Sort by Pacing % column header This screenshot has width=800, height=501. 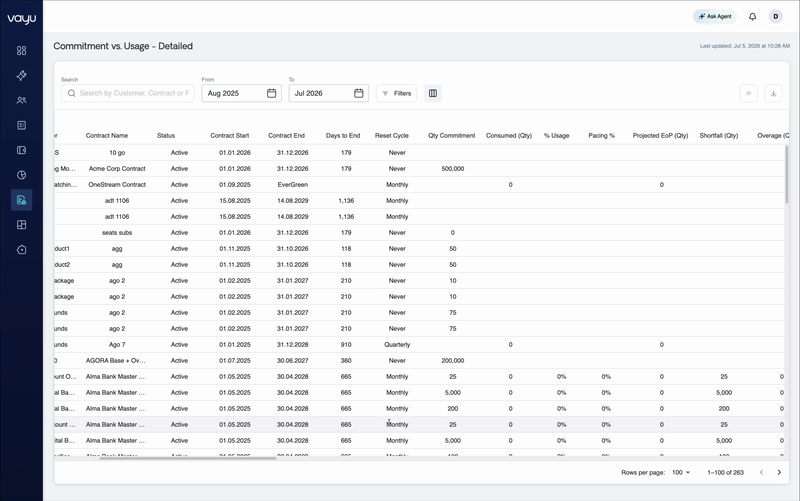[602, 136]
